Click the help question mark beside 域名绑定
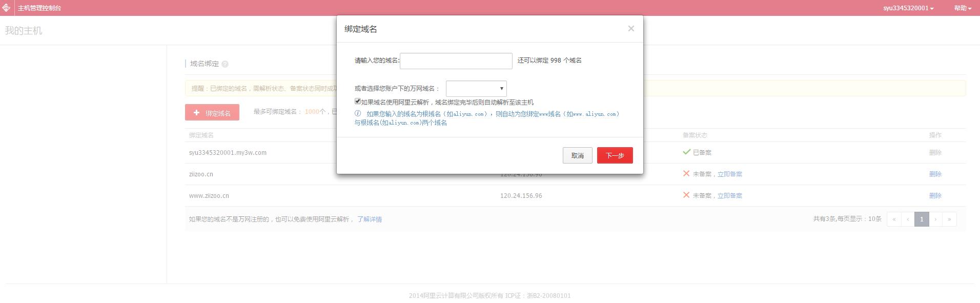 click(225, 64)
